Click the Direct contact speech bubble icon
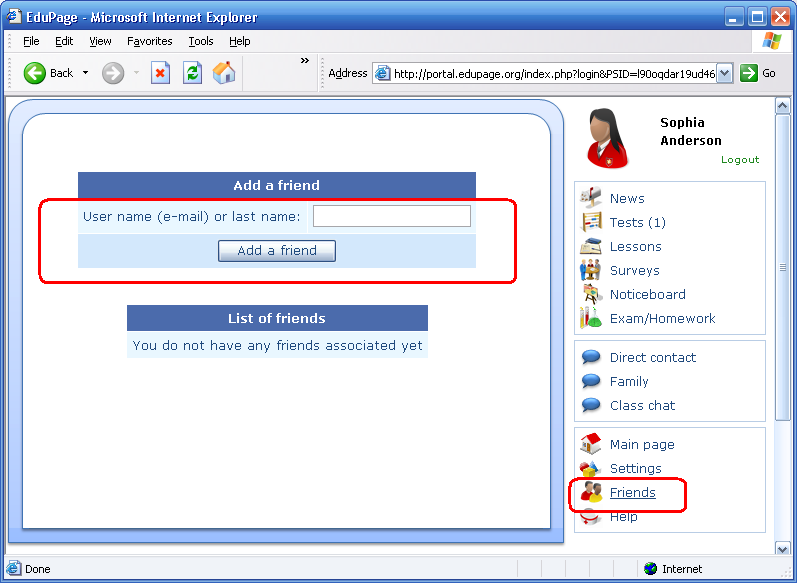 coord(591,357)
